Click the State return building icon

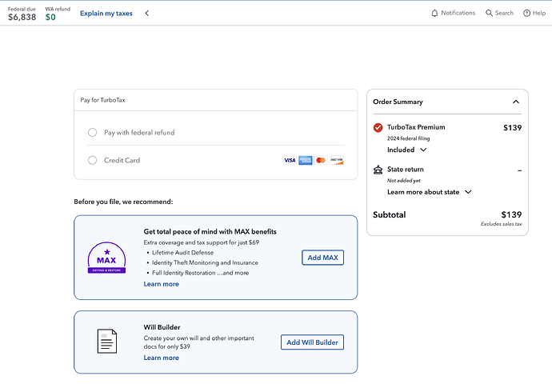pyautogui.click(x=378, y=170)
